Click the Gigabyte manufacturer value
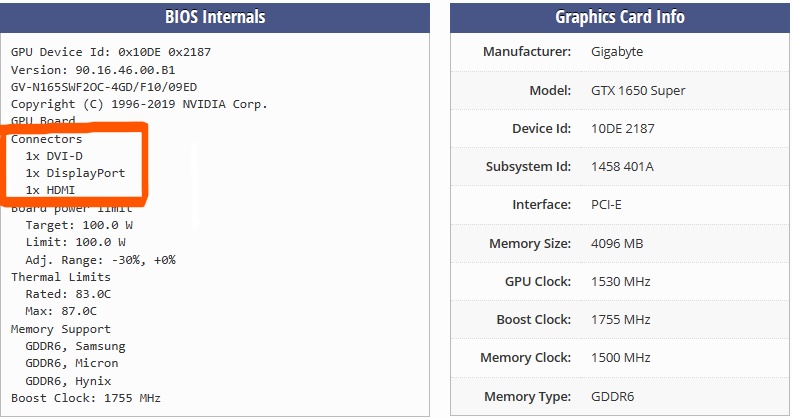Viewport: 792px width, 419px height. click(x=617, y=52)
